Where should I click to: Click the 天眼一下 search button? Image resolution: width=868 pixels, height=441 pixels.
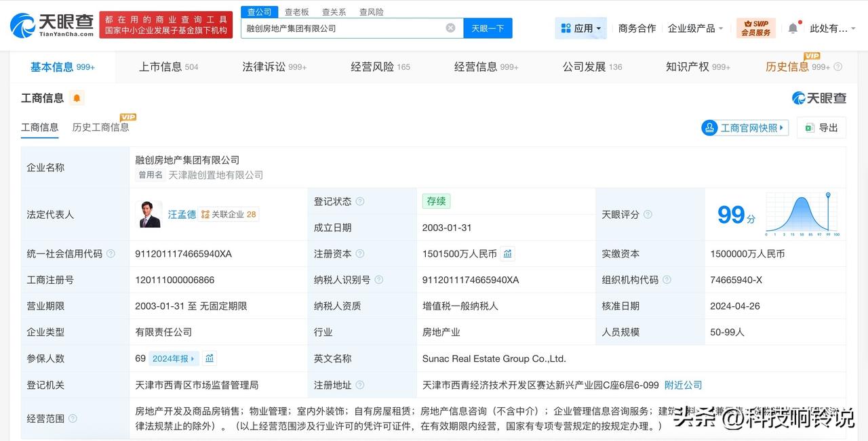488,28
